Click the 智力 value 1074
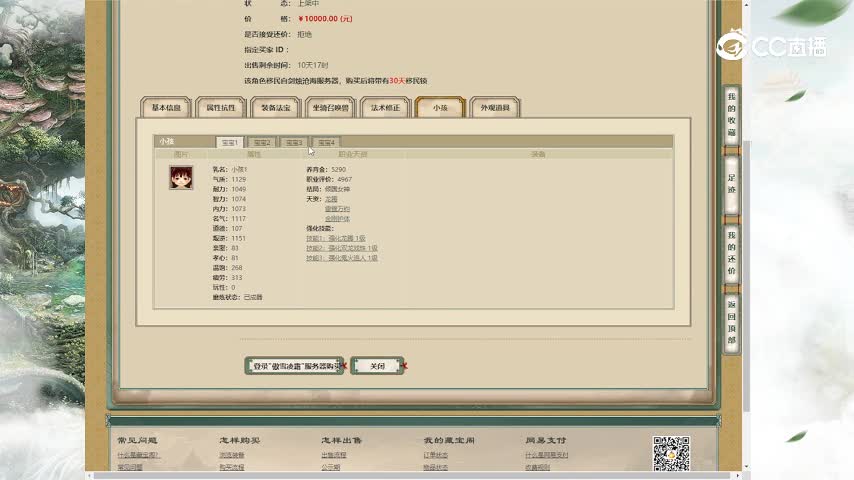Image resolution: width=854 pixels, height=480 pixels. point(239,199)
